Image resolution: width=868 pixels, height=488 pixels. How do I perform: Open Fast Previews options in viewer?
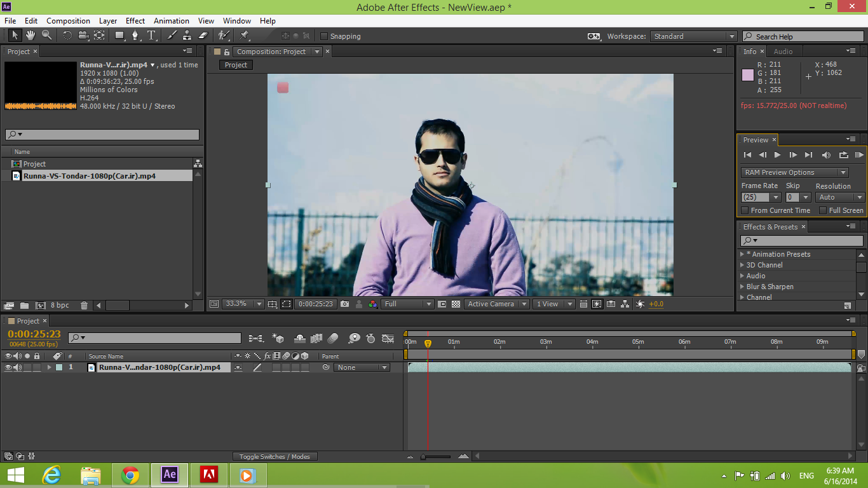[x=597, y=304]
